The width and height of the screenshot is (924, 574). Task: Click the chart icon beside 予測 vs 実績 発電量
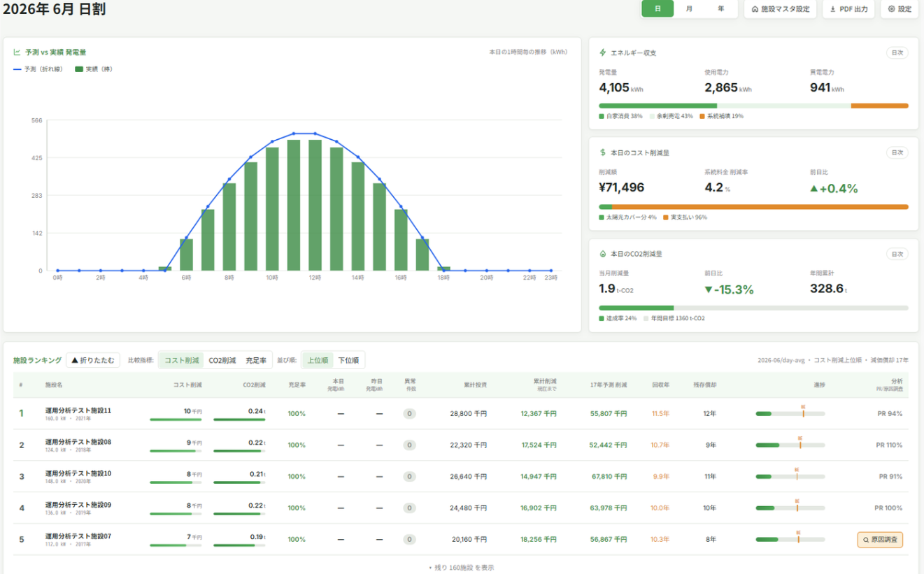click(17, 52)
